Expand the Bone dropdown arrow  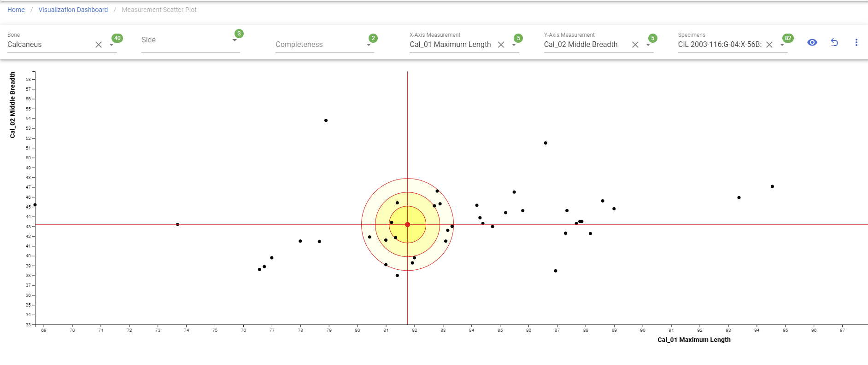111,45
